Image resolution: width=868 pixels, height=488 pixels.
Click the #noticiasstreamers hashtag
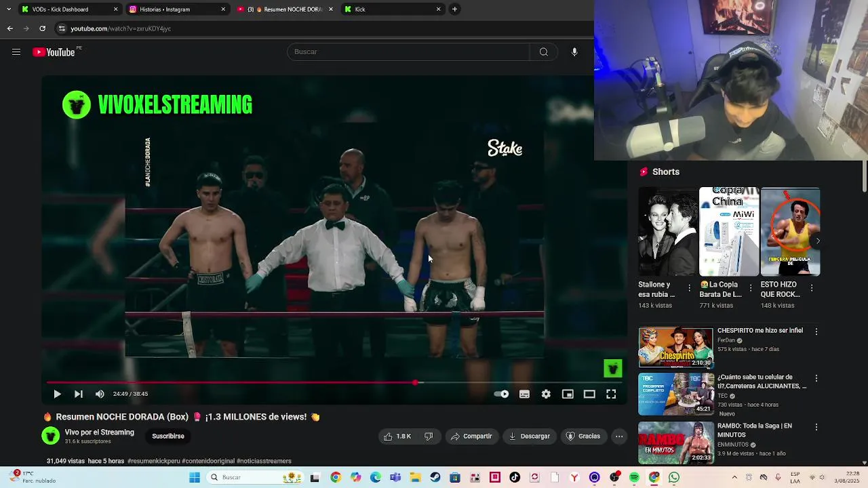point(264,461)
